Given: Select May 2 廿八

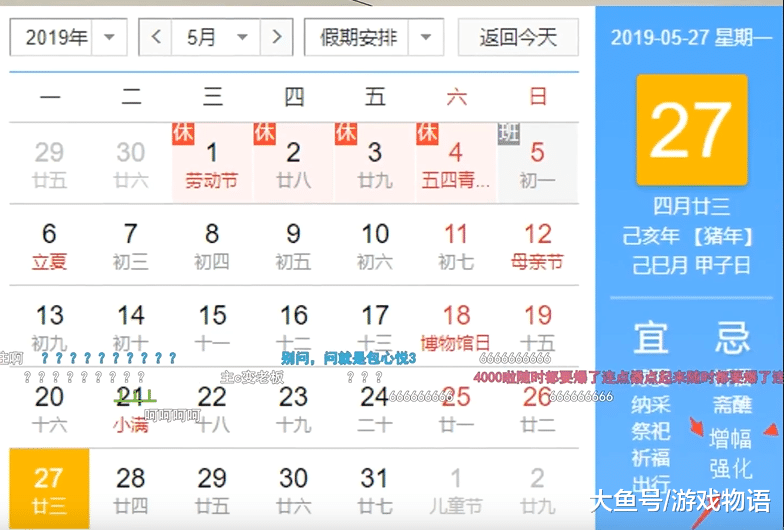Looking at the screenshot, I should pos(294,163).
